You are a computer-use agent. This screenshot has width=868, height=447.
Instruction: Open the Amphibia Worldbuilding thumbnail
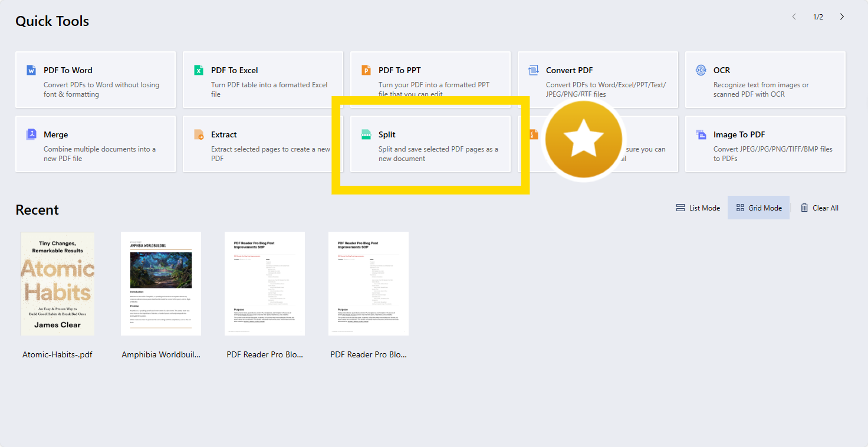161,284
